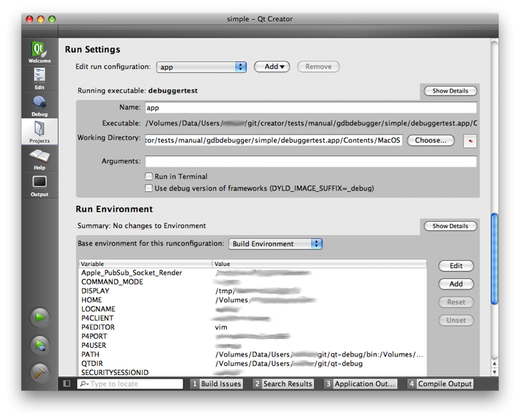This screenshot has height=420, width=520.
Task: Run the project with green play button
Action: point(40,317)
